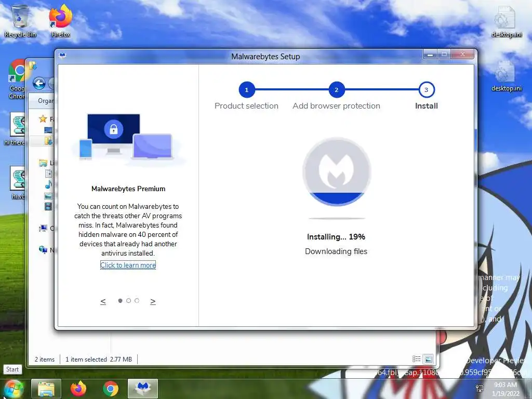Viewport: 532px width, 399px height.
Task: Select the third carousel dot
Action: click(x=137, y=301)
